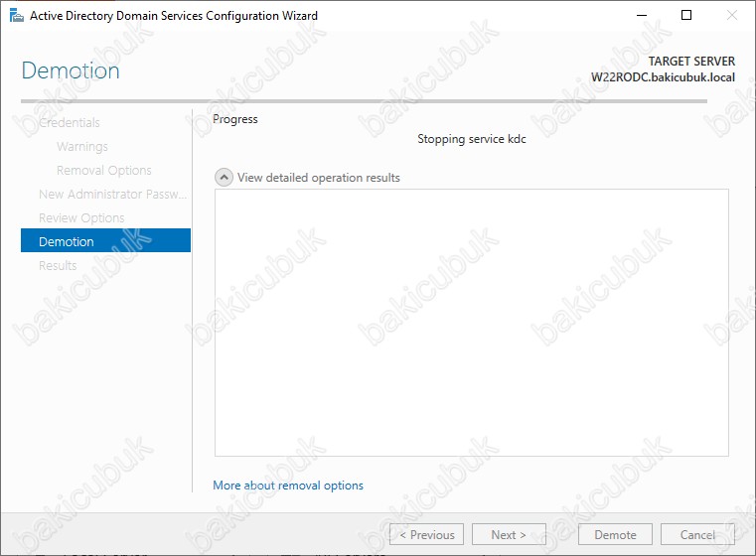Screen dimensions: 756x556
Task: Click the Next button
Action: [509, 534]
